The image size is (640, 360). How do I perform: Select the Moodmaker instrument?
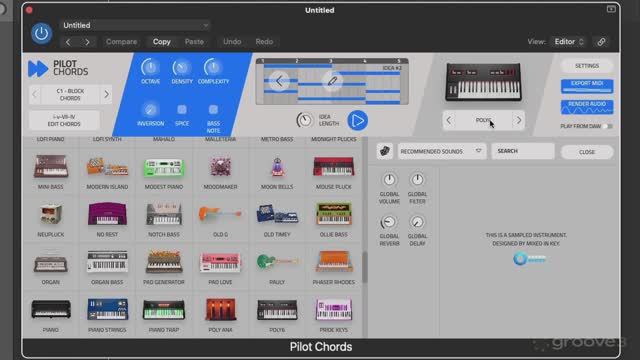220,171
